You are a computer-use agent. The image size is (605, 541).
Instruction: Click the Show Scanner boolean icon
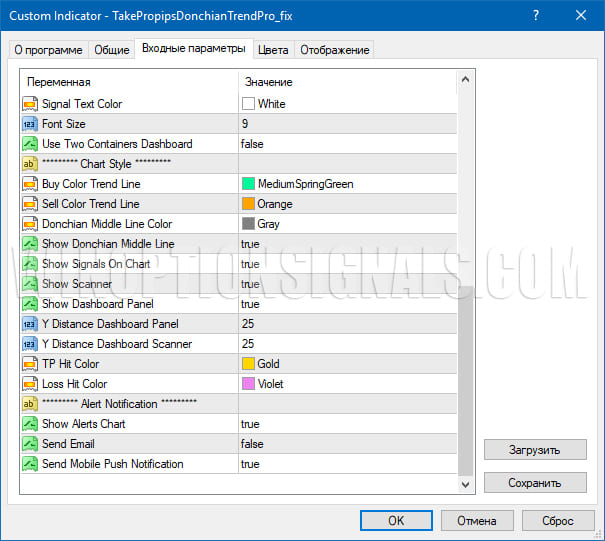tap(30, 284)
